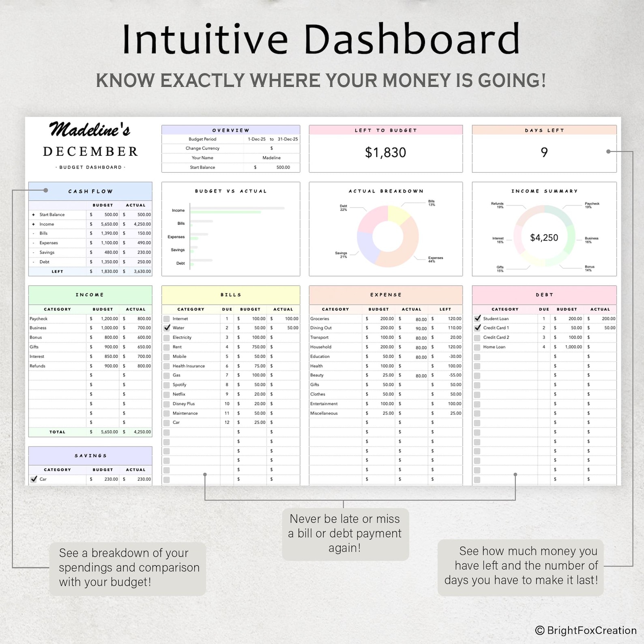Select the Left to Budget $1,830 value
The width and height of the screenshot is (644, 644).
pos(386,152)
